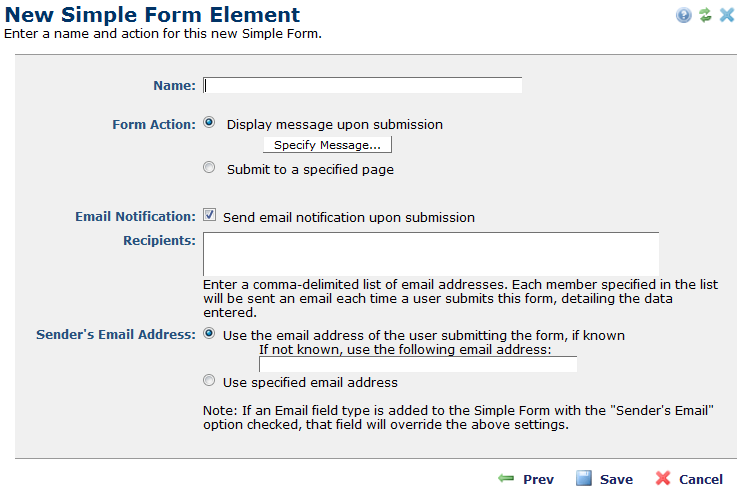Click the red Cancel X icon
747x494 pixels.
click(663, 479)
